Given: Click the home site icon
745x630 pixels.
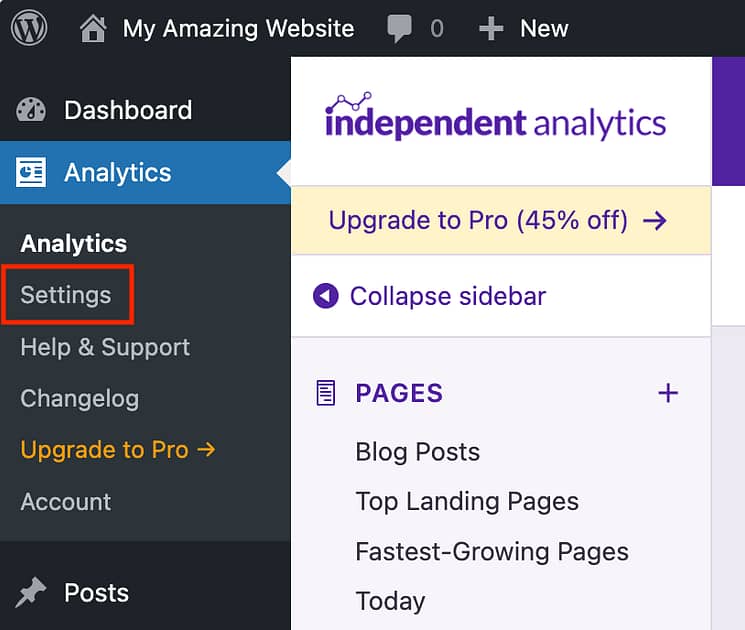Looking at the screenshot, I should coord(93,28).
